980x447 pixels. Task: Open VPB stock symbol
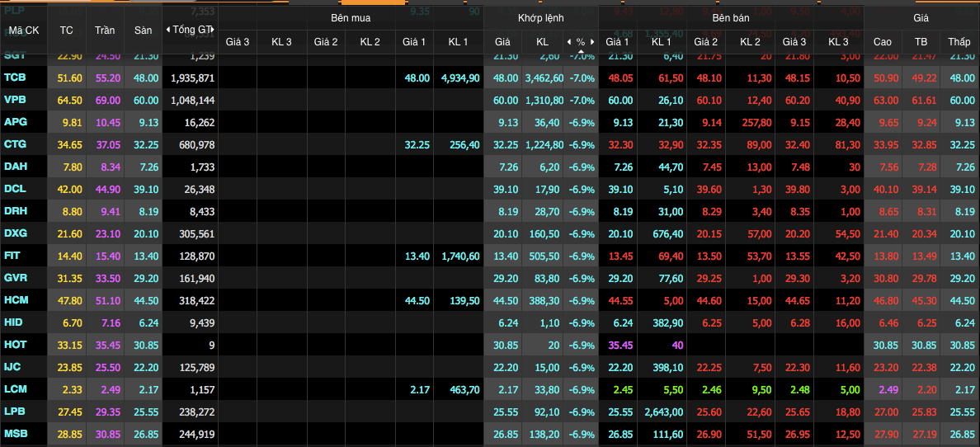pos(15,100)
